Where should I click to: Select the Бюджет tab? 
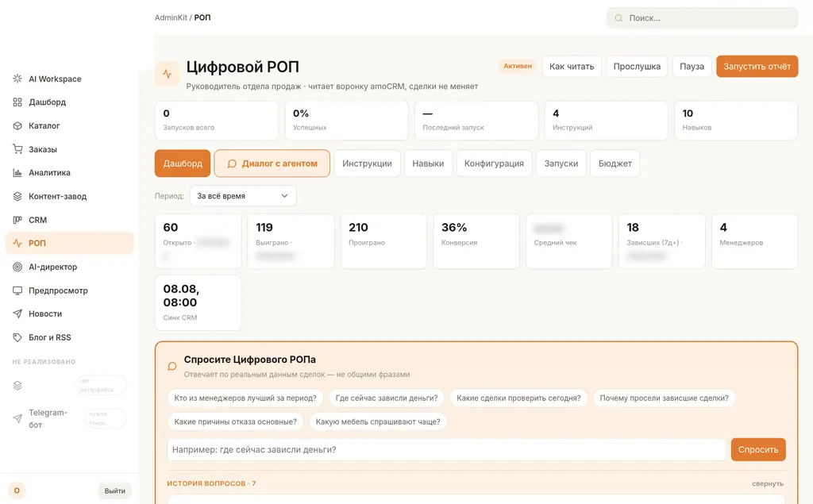pyautogui.click(x=615, y=164)
